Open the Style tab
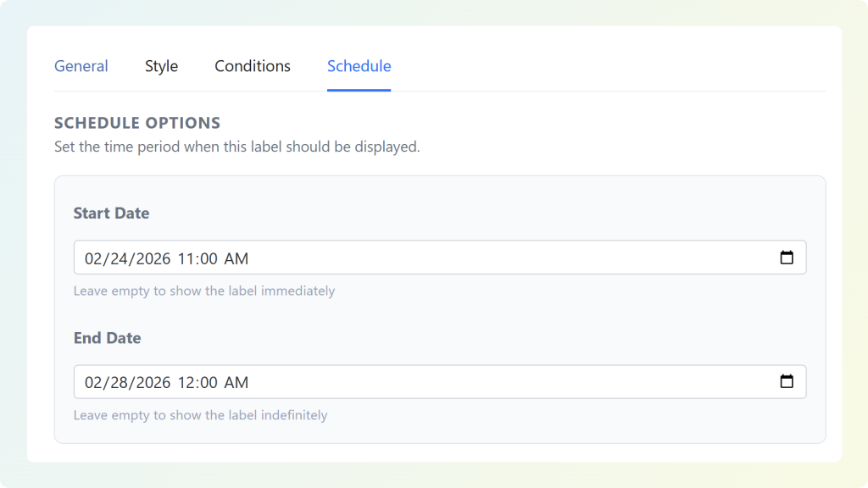Viewport: 868px width, 488px height. tap(161, 65)
